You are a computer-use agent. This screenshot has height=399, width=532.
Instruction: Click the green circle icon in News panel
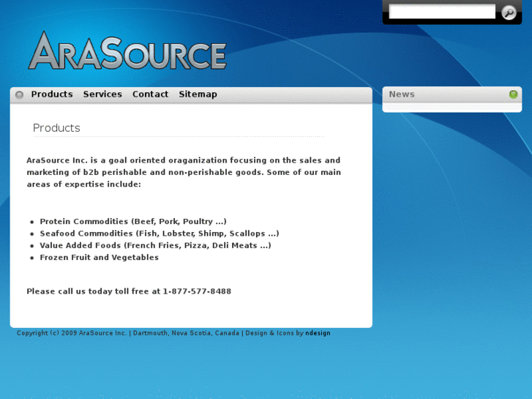click(x=513, y=94)
